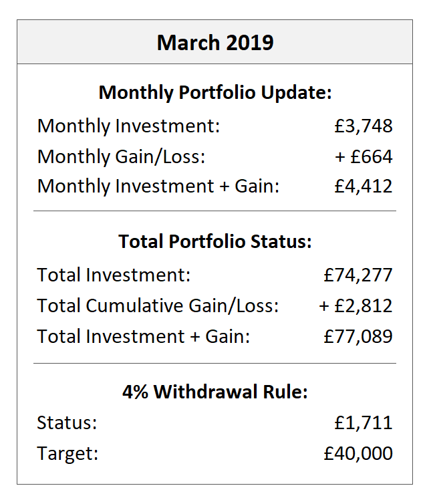Select the £1,711 status value
The width and height of the screenshot is (431, 504).
(x=363, y=423)
